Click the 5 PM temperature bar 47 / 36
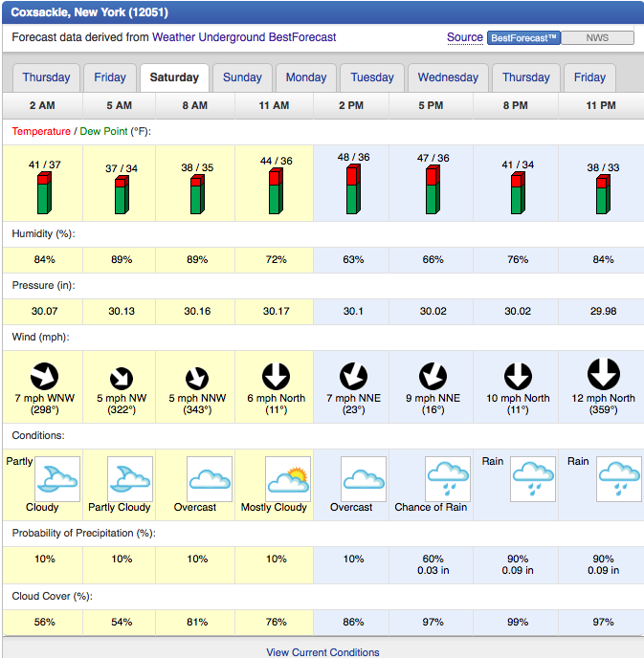644x658 pixels. [433, 189]
